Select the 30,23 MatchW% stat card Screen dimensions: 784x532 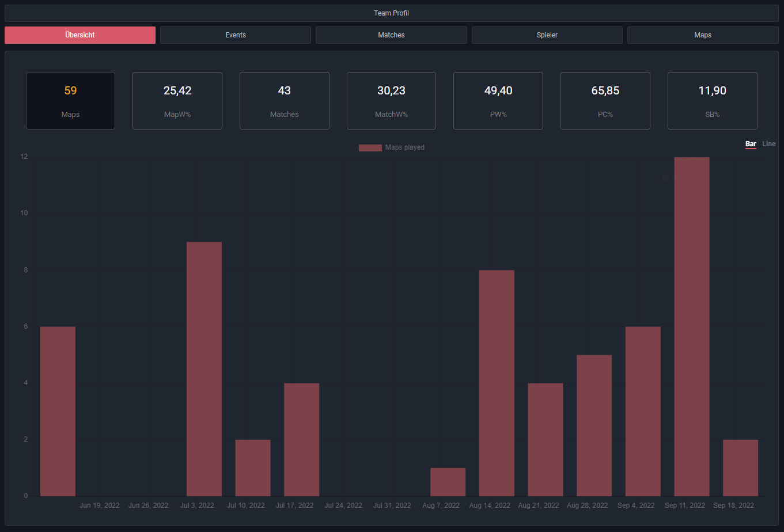pyautogui.click(x=391, y=101)
